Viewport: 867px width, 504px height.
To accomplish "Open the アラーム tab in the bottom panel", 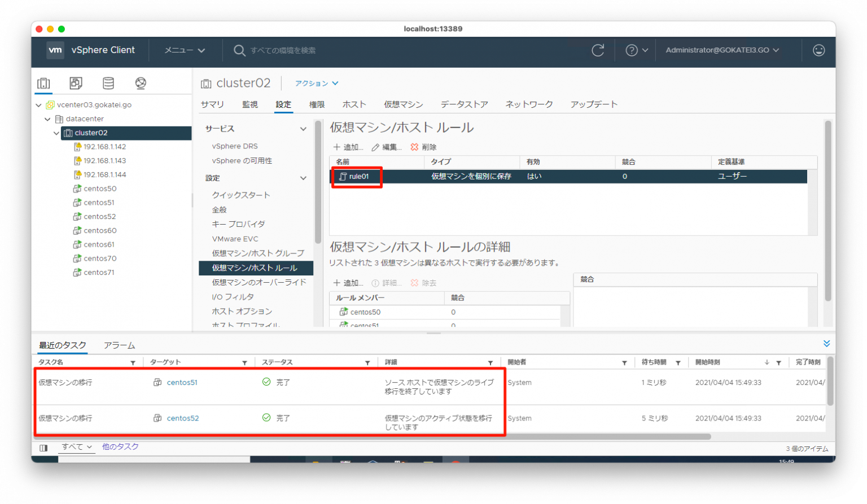I will coord(119,345).
